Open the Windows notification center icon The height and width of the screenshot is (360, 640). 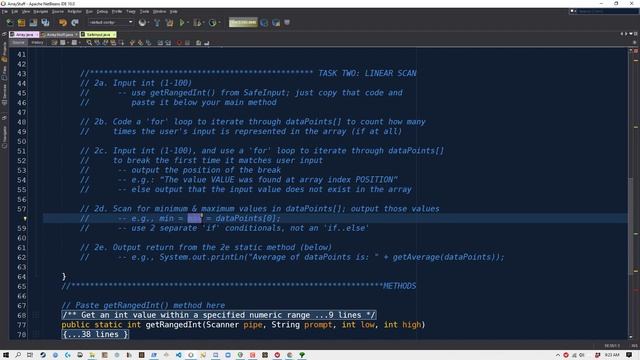pos(629,355)
